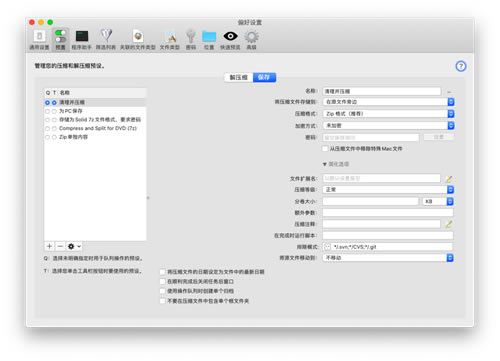The image size is (500, 361).
Task: Select the Solid 7z format preset row
Action: tap(95, 120)
